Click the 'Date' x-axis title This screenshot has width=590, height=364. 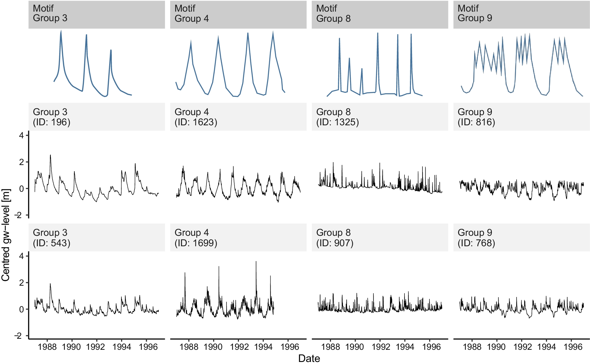coord(309,358)
